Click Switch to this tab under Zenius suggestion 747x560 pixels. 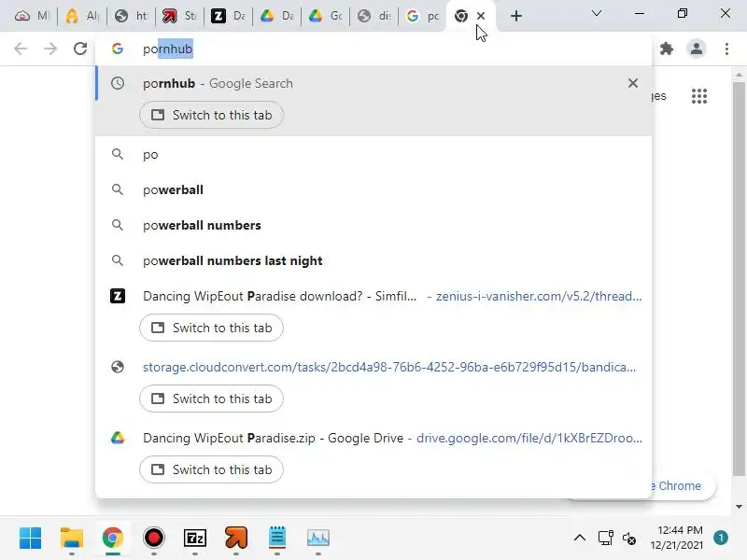pyautogui.click(x=212, y=328)
